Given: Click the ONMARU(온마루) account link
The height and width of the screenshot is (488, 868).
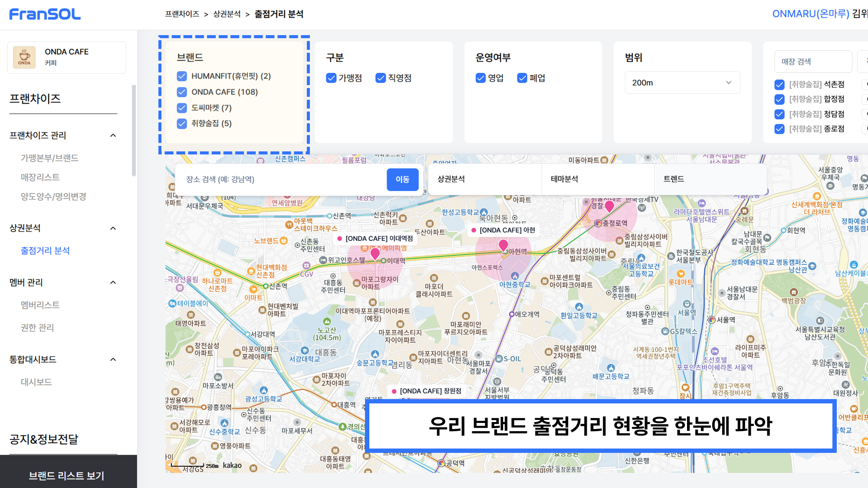Looking at the screenshot, I should (x=811, y=14).
